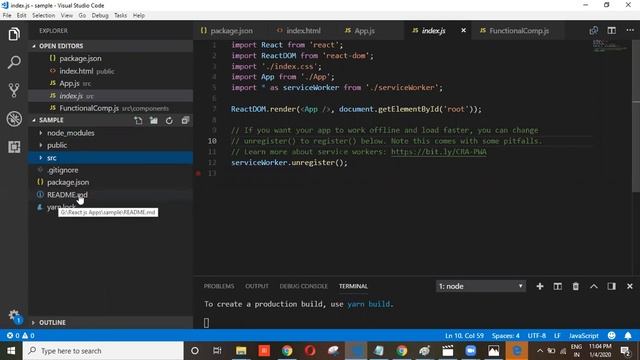Viewport: 640px width, 360px height.
Task: Open the Go menu
Action: point(82,15)
